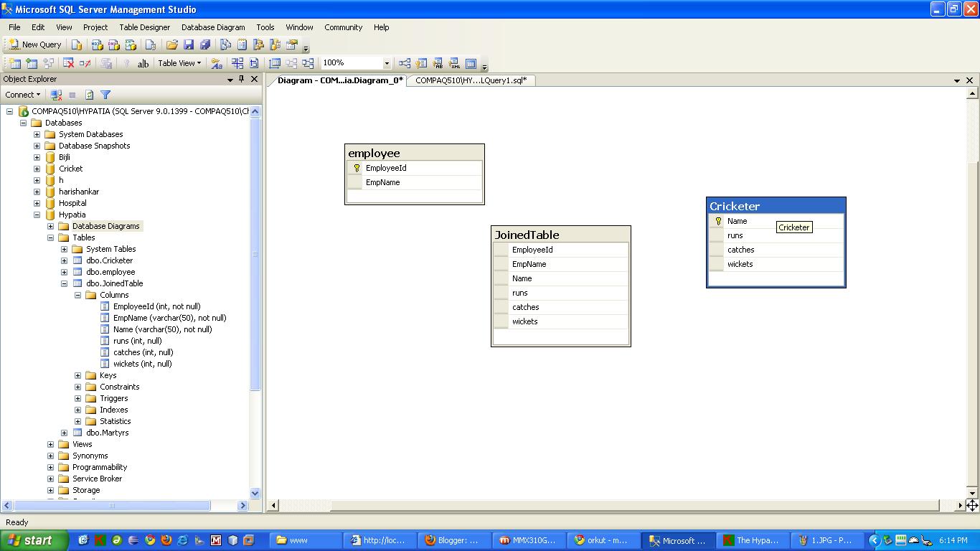
Task: Click the New Query button
Action: [34, 44]
